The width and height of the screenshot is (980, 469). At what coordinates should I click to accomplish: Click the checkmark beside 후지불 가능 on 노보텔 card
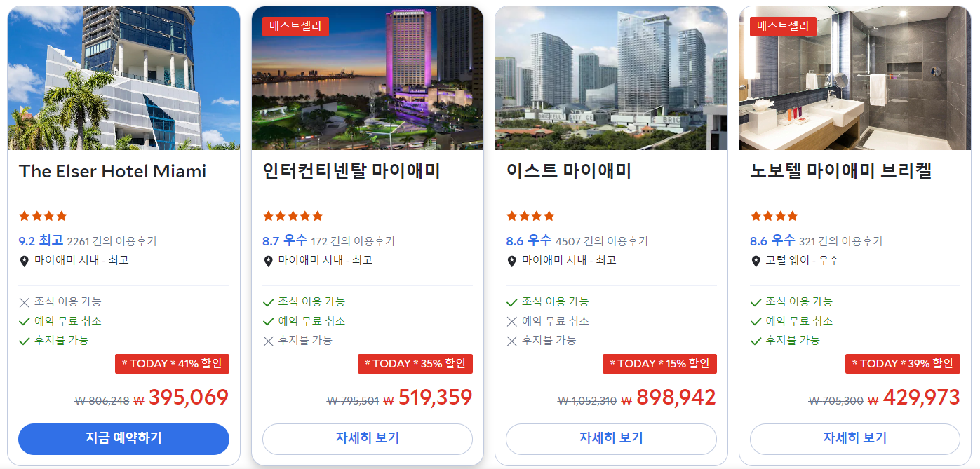point(756,341)
